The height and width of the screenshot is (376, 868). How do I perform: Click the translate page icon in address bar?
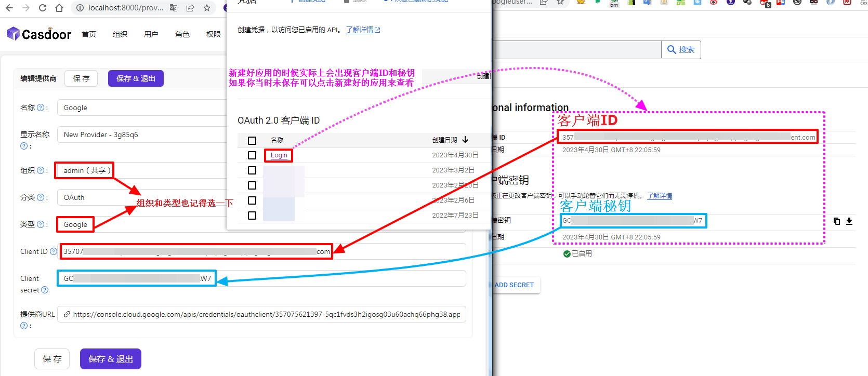[174, 8]
